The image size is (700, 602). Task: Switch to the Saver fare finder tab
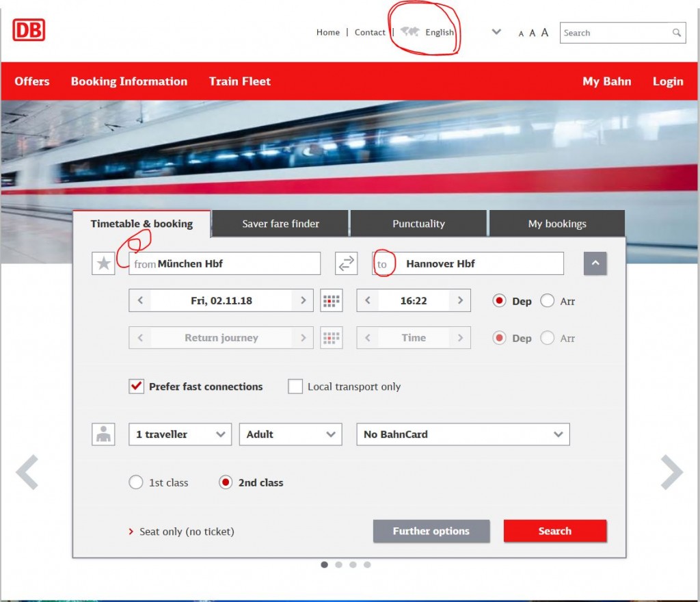tap(280, 224)
